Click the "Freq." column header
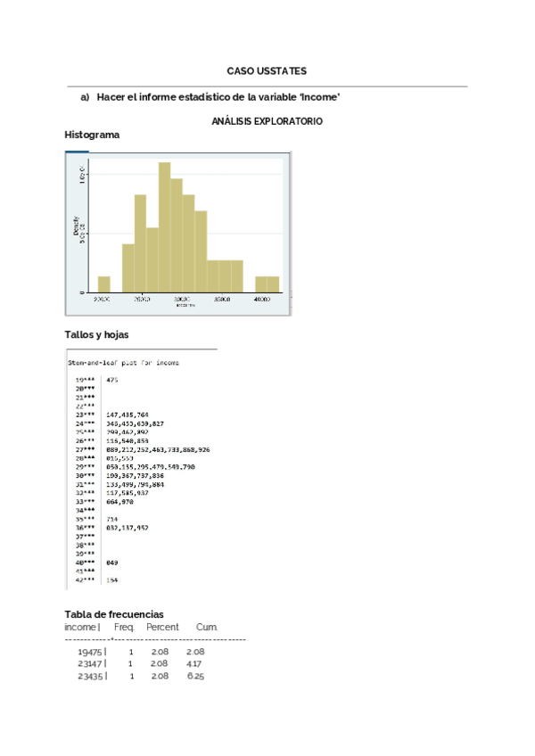The width and height of the screenshot is (535, 756). pos(125,628)
